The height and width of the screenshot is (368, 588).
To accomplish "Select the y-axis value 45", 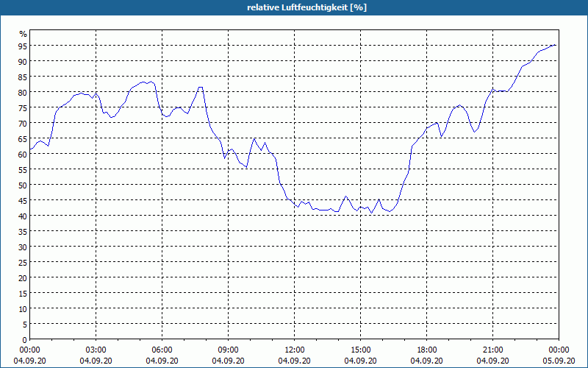I will click(23, 200).
